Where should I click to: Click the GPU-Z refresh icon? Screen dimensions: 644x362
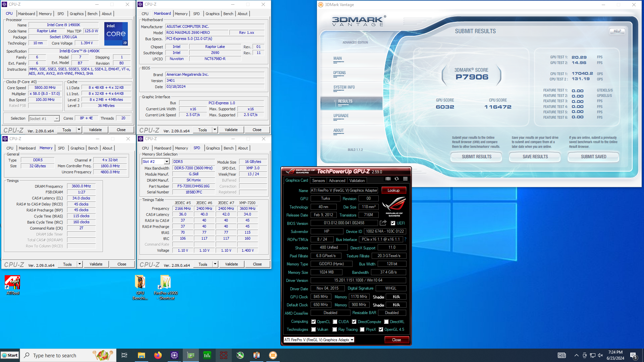[x=396, y=179]
